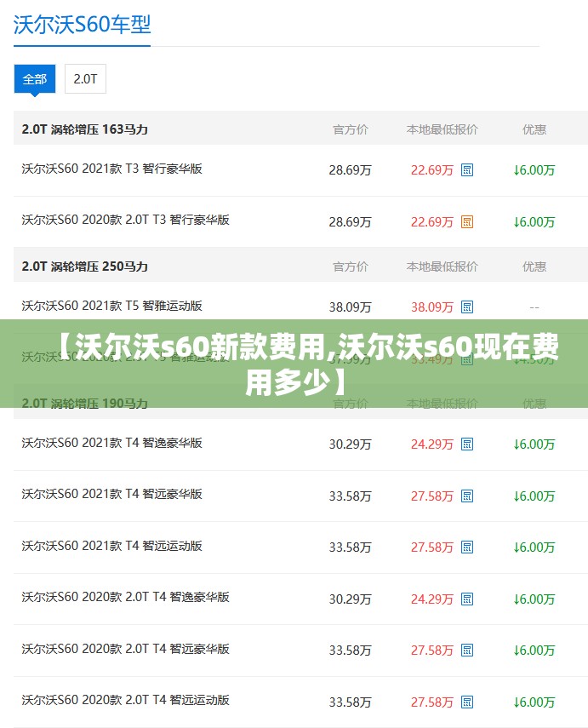588x728 pixels.
Task: Open calculator for 2021款 T4 智远豪华版
Action: pyautogui.click(x=467, y=496)
